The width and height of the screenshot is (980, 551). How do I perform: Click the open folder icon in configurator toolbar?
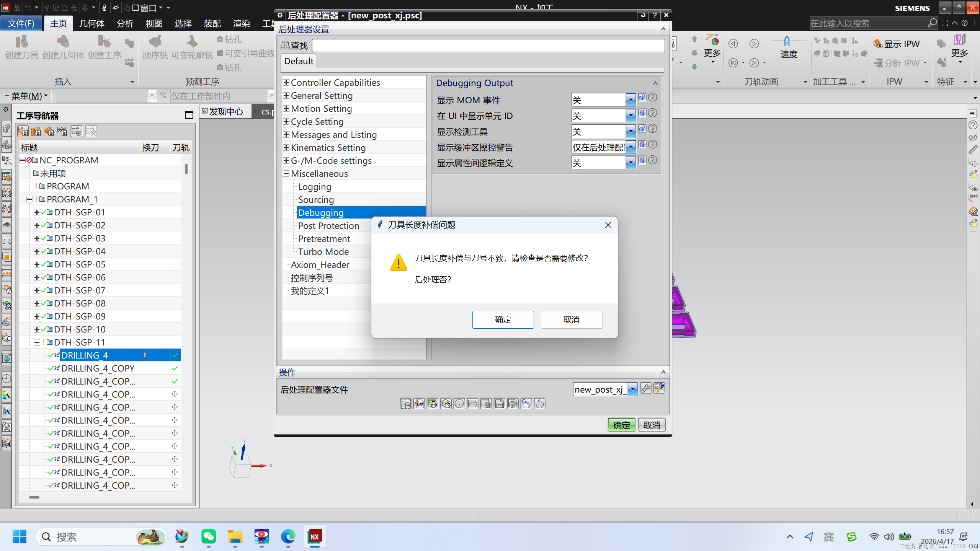(473, 404)
